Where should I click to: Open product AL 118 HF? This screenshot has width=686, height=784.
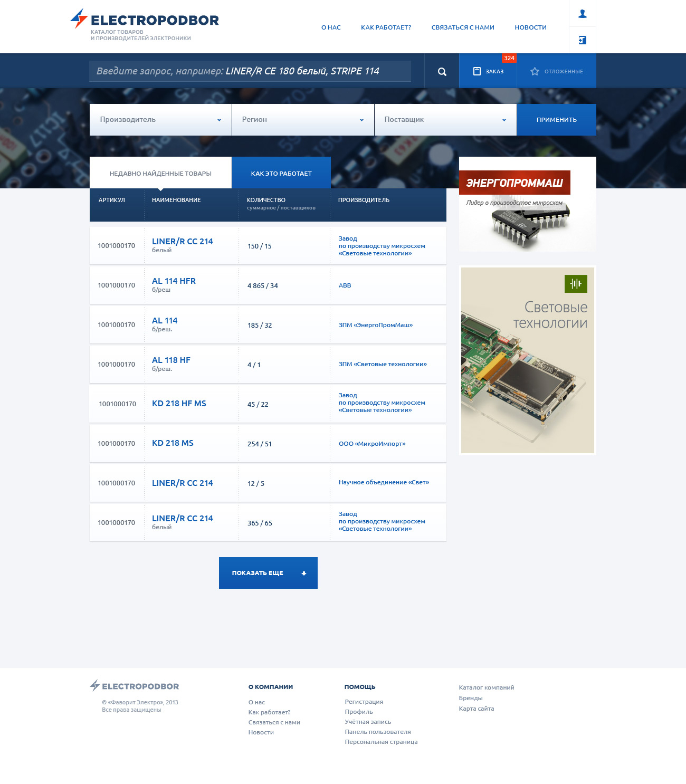tap(171, 360)
